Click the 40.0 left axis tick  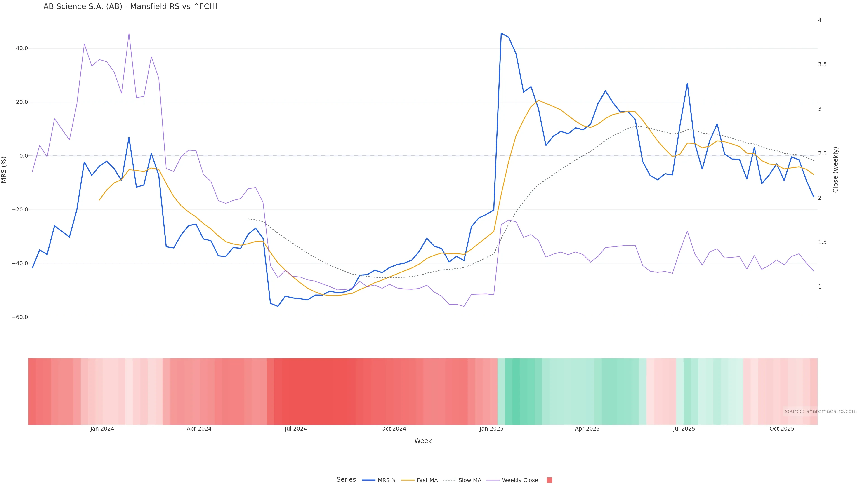click(22, 48)
